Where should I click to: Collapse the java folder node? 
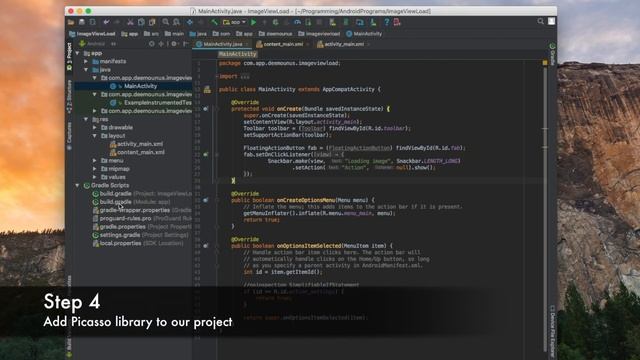[86, 70]
